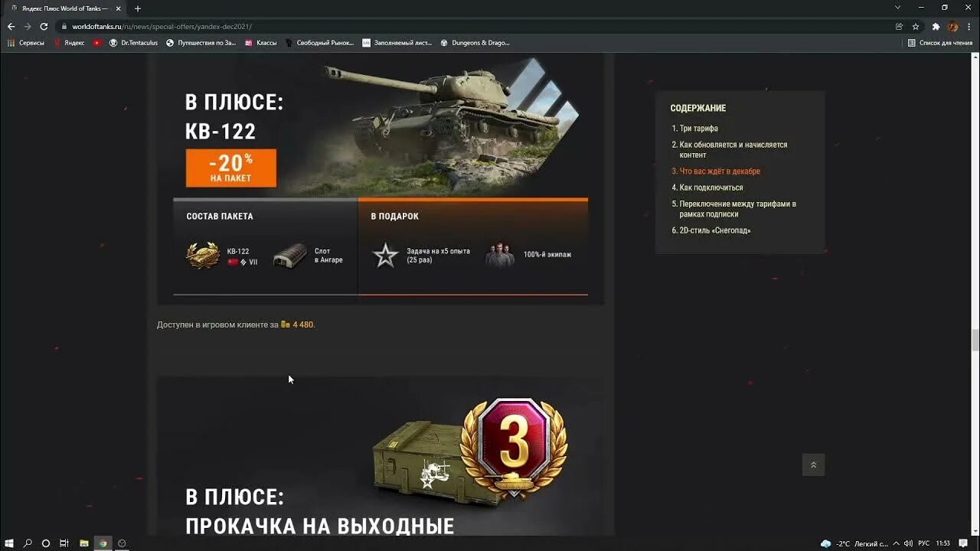Click the x5 experience star icon

coord(385,256)
